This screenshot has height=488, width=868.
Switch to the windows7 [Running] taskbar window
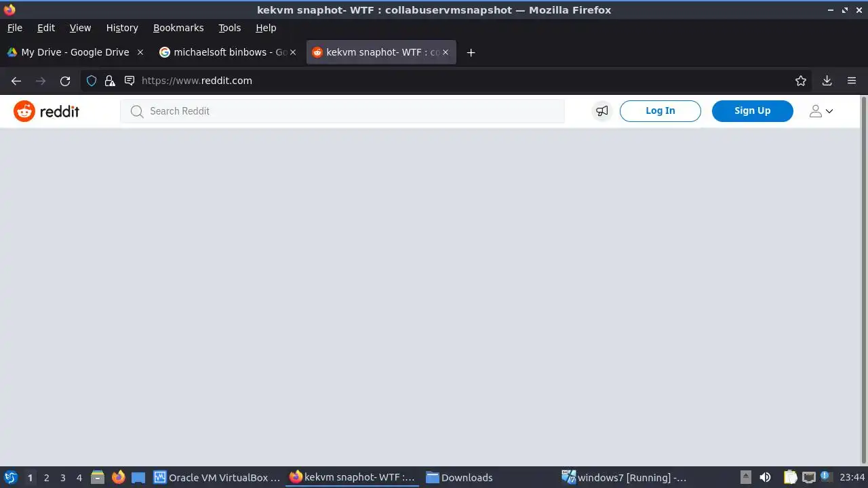625,478
